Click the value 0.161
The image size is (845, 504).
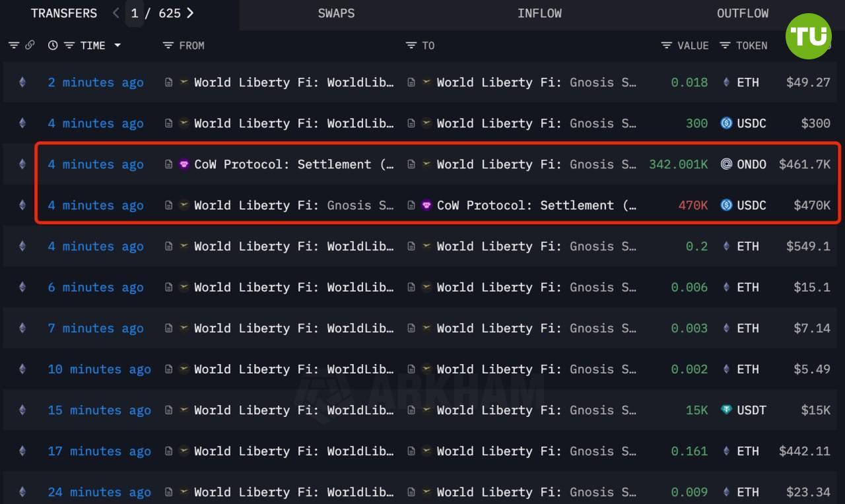click(x=689, y=451)
